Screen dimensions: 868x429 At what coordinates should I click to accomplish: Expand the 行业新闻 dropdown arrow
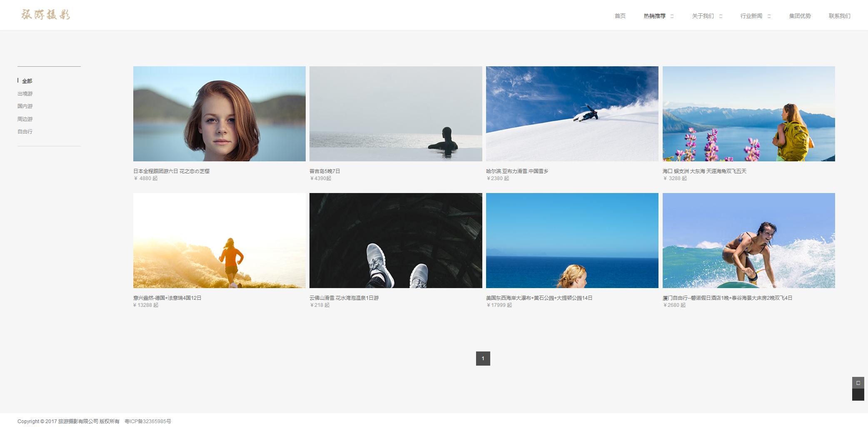769,16
